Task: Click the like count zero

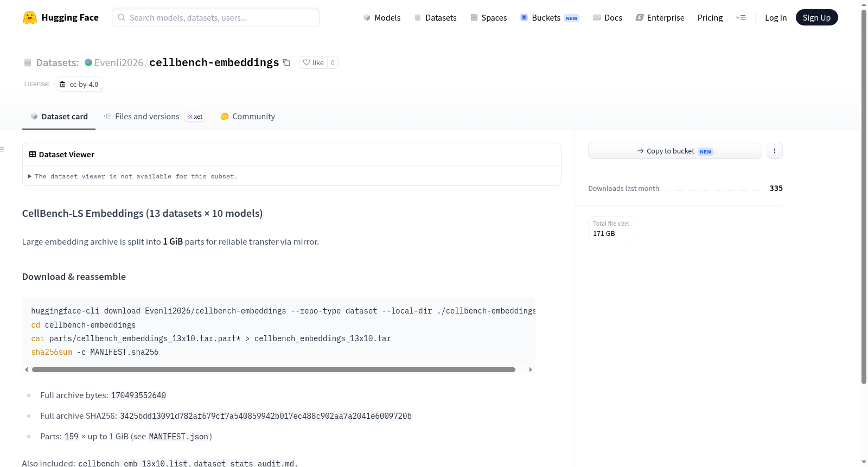Action: [x=333, y=62]
